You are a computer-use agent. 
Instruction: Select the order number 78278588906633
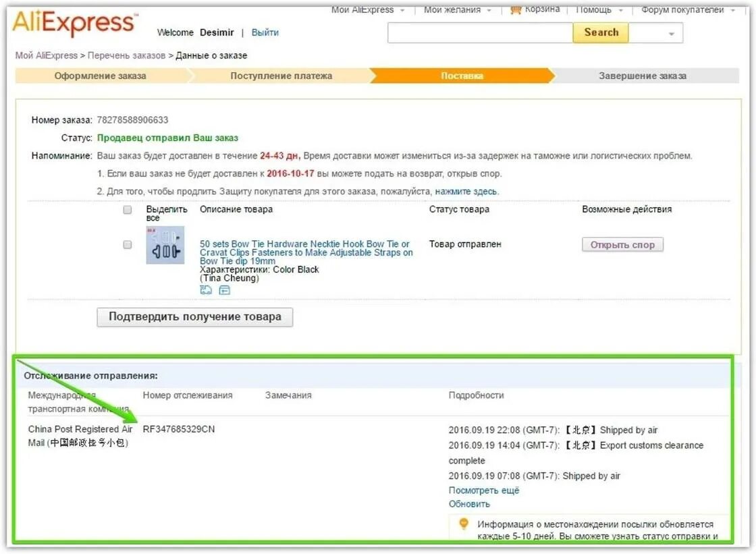click(132, 120)
